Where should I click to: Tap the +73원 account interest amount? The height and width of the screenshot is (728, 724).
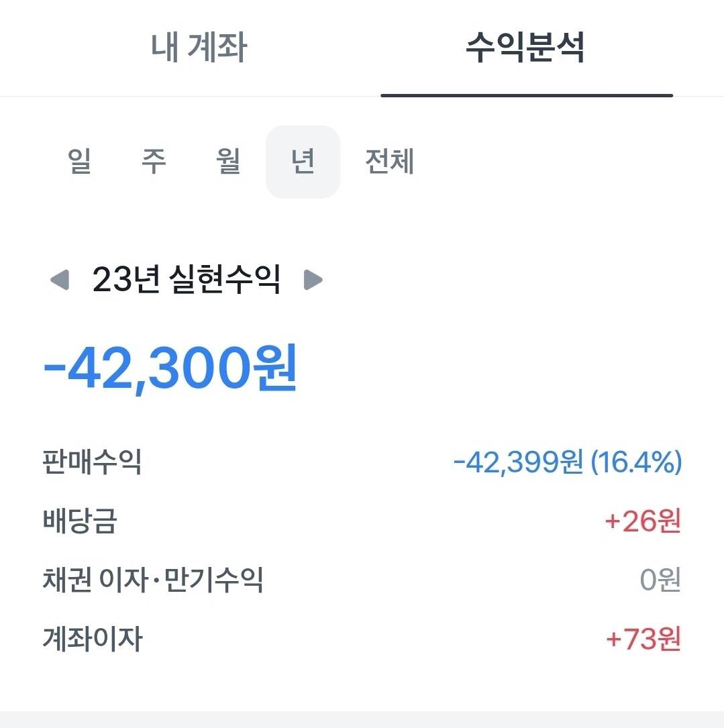click(643, 639)
